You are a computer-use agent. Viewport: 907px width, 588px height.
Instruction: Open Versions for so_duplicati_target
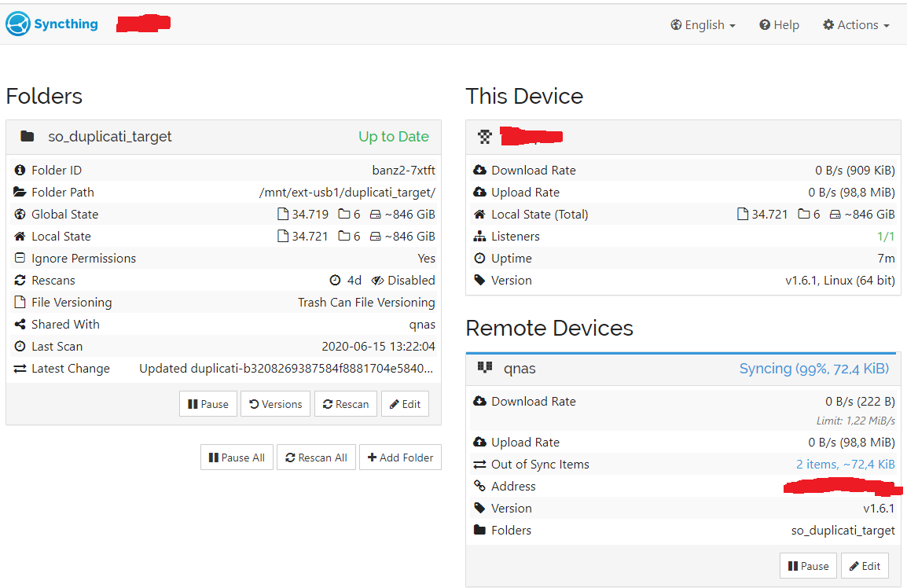click(x=275, y=404)
